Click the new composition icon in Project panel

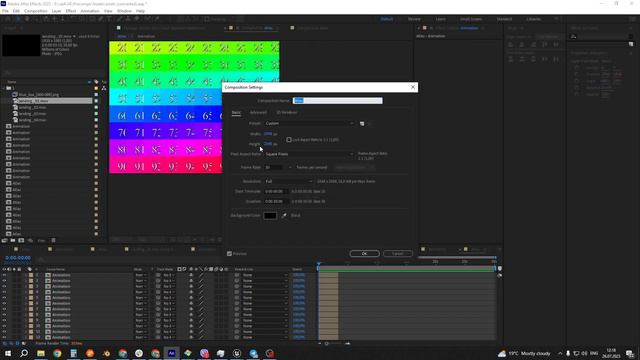21,240
